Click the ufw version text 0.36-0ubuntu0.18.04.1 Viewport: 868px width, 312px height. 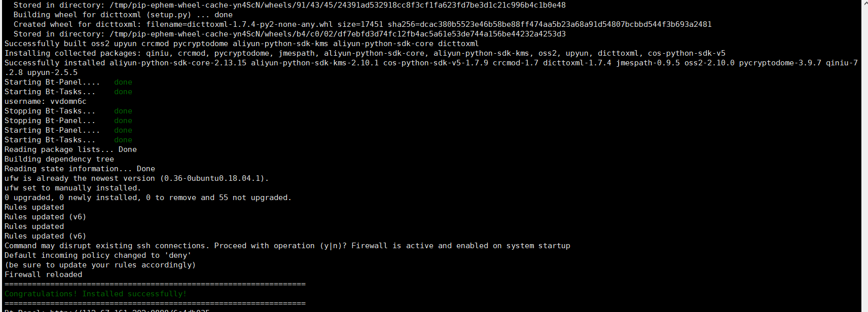(x=212, y=178)
